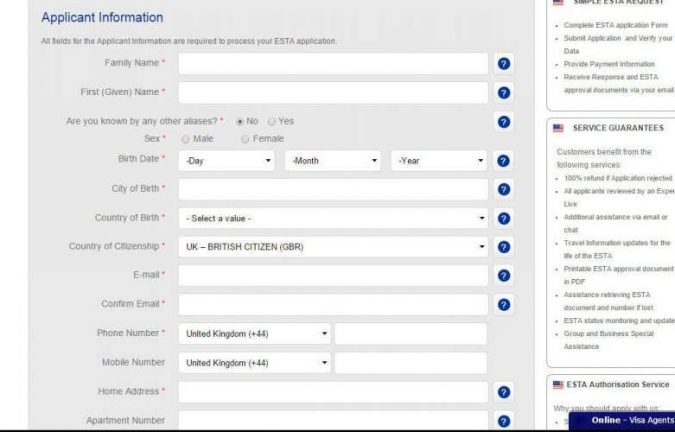Select Yes for other aliases

point(271,121)
